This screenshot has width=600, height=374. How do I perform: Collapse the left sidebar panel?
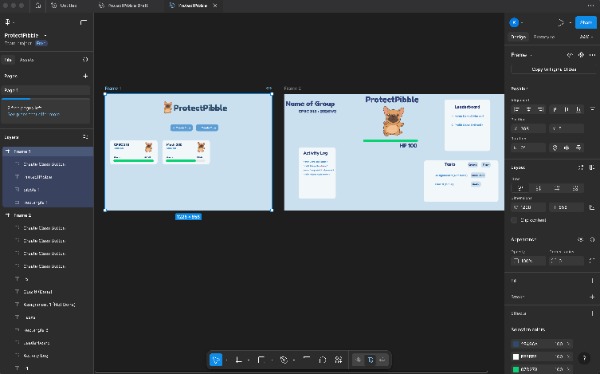point(83,22)
